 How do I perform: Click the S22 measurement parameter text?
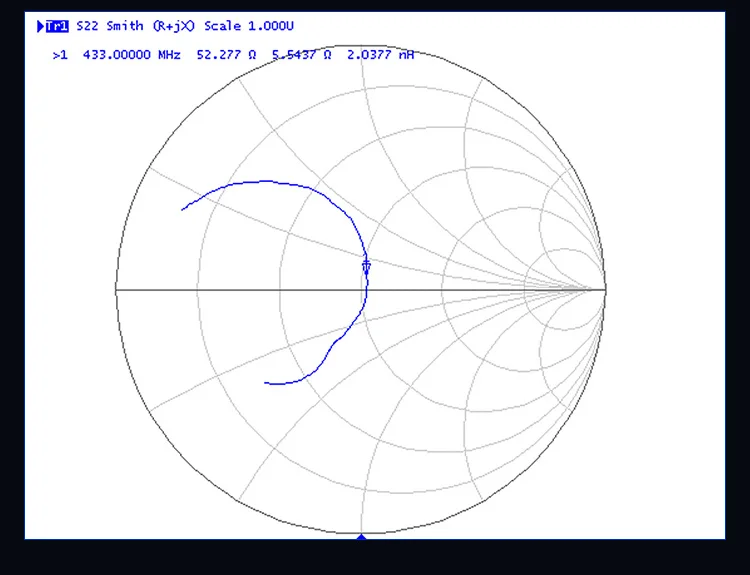click(87, 26)
